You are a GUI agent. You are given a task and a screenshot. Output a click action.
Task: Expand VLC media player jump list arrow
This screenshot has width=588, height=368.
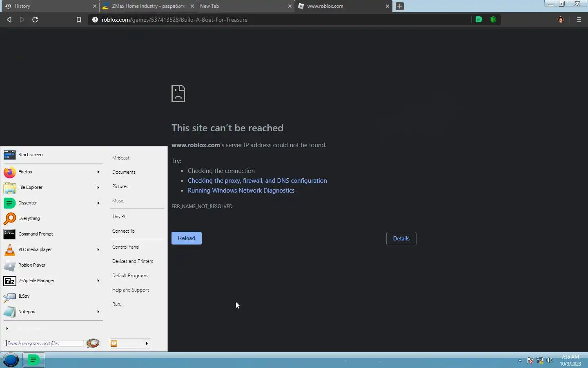click(98, 249)
